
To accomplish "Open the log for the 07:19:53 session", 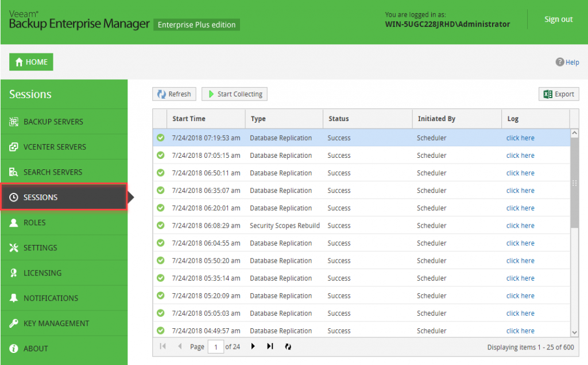I will (520, 138).
